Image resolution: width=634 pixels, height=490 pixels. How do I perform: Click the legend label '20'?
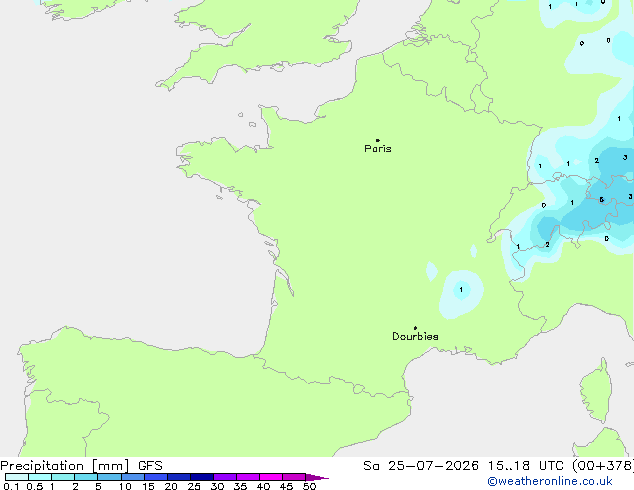tap(171, 486)
